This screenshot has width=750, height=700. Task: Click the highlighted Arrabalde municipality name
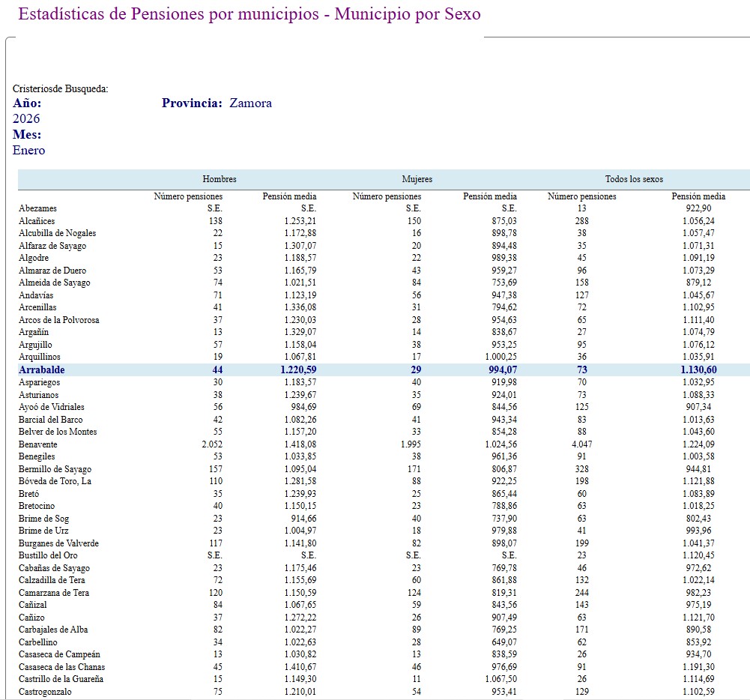pos(42,369)
